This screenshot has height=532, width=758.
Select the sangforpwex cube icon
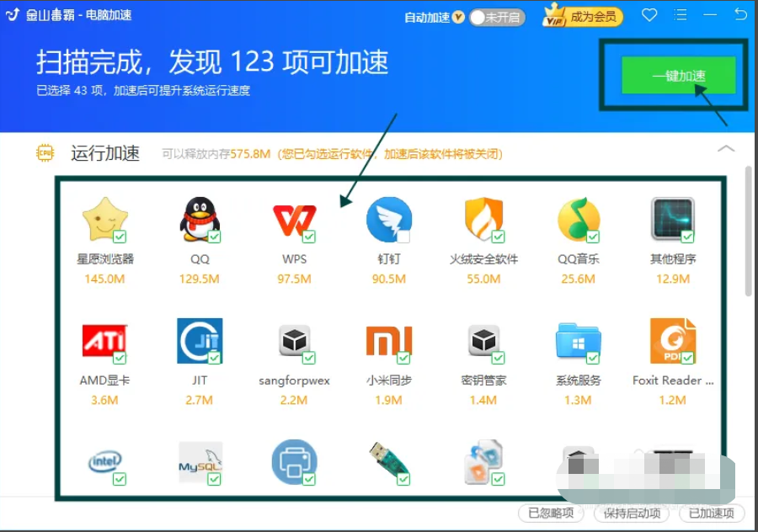[295, 340]
